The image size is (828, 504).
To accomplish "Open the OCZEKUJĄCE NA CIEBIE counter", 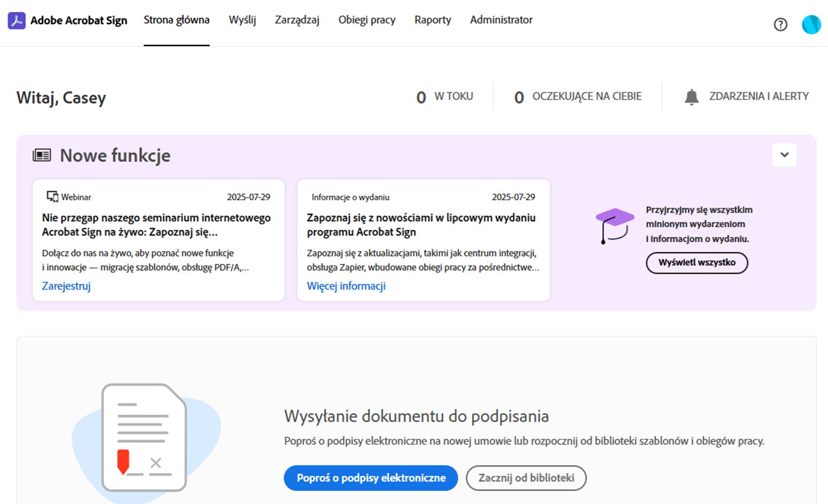I will [578, 97].
